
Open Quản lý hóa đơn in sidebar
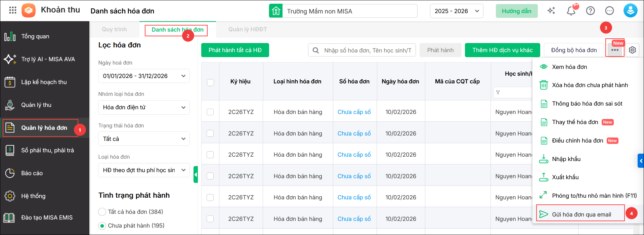[x=45, y=128]
